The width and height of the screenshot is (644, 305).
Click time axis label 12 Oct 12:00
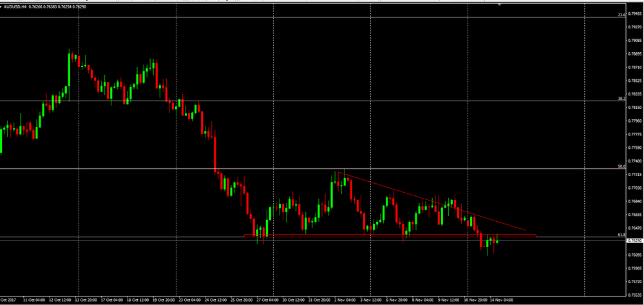coord(59,300)
